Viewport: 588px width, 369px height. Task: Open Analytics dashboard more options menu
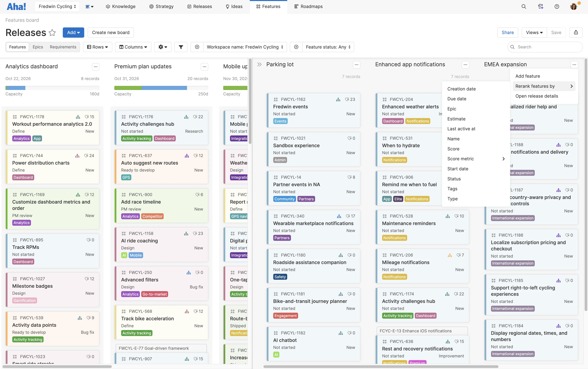(95, 67)
